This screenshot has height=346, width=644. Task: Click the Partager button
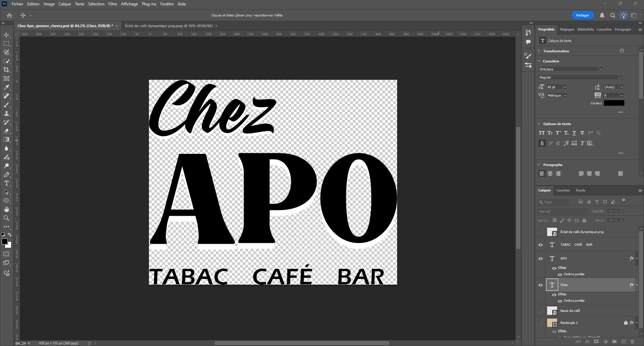583,15
